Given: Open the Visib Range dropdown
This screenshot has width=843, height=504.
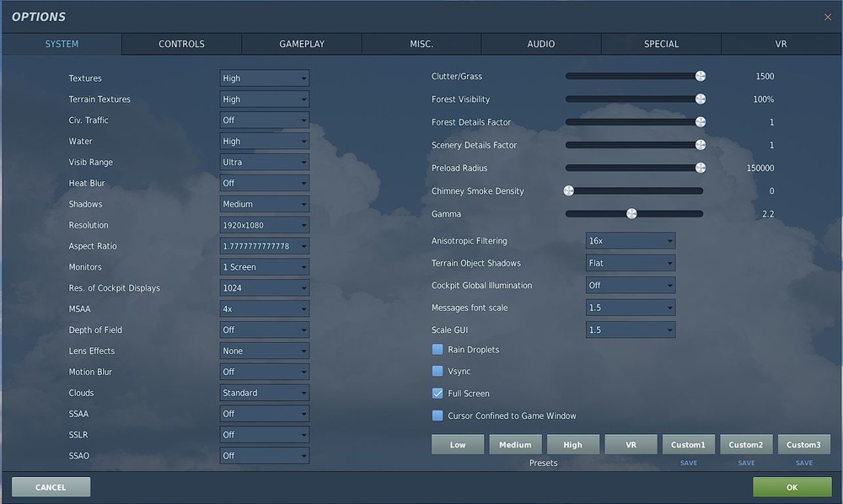Looking at the screenshot, I should pyautogui.click(x=264, y=162).
